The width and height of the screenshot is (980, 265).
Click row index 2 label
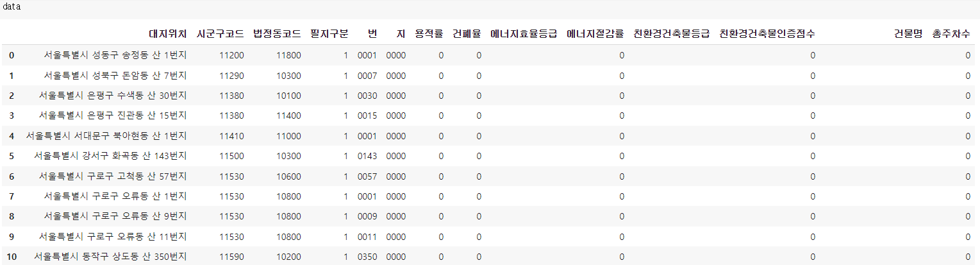[x=12, y=96]
